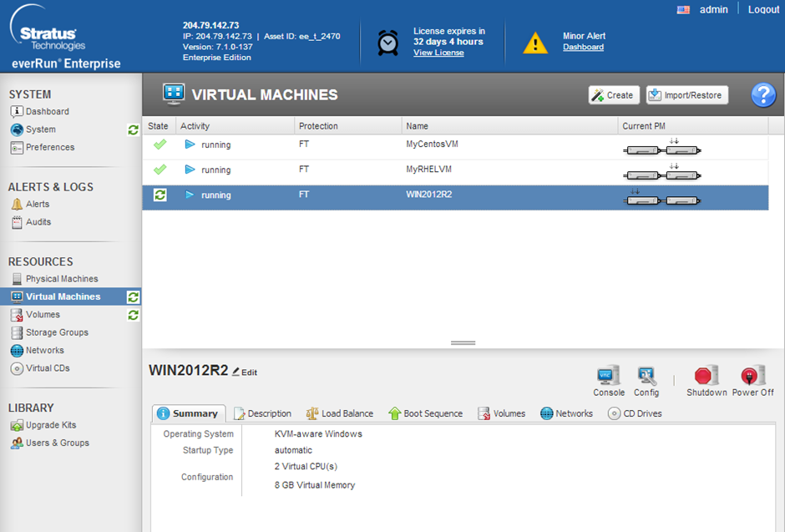Click the Physical Machines server icon
The height and width of the screenshot is (532, 785).
click(x=17, y=279)
